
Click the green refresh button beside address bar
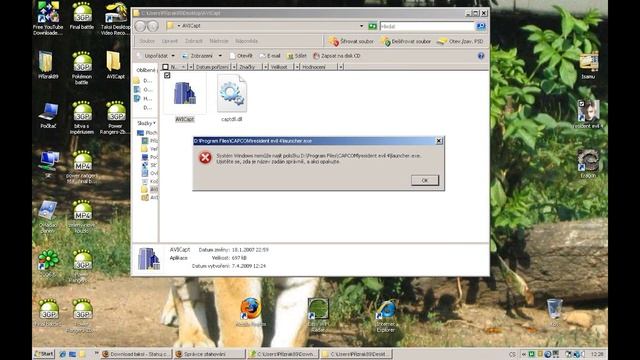click(x=372, y=26)
